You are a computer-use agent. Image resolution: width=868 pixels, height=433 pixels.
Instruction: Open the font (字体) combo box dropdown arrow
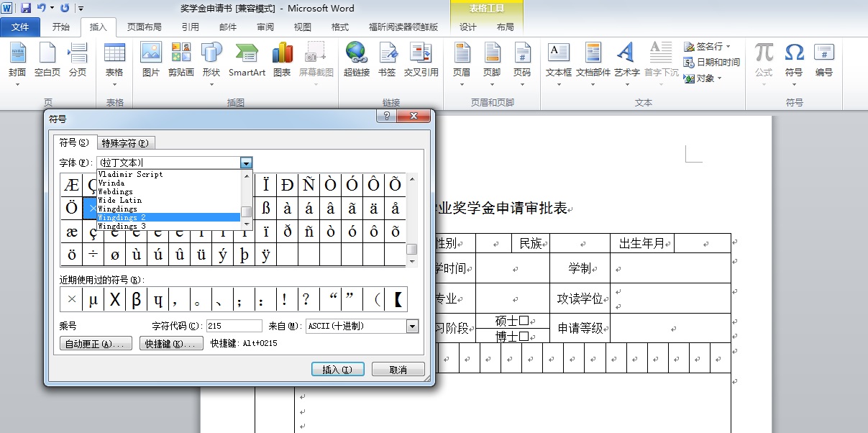247,163
